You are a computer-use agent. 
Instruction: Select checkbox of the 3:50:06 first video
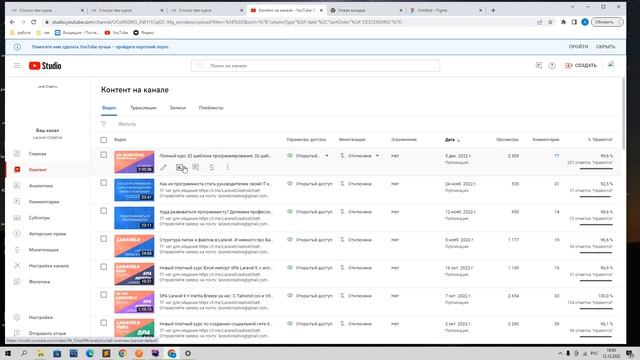tap(104, 155)
